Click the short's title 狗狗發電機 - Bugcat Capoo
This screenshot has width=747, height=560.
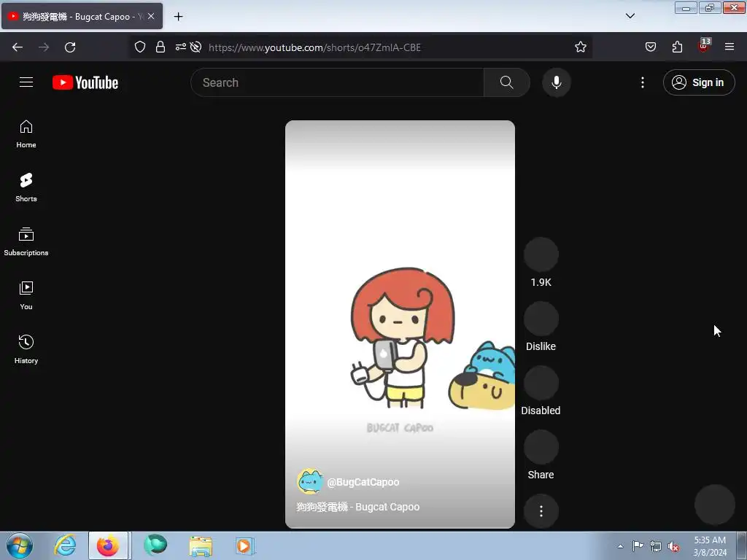[357, 507]
